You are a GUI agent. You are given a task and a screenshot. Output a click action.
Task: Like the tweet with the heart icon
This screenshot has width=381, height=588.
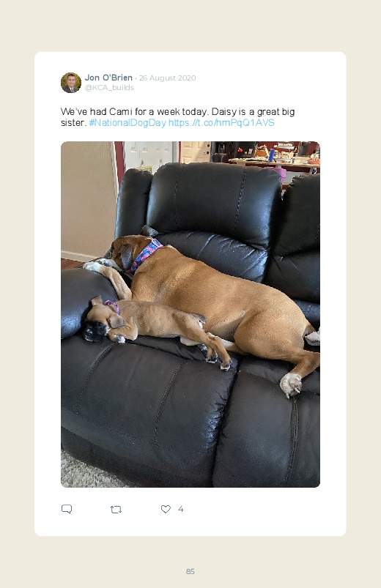[166, 509]
